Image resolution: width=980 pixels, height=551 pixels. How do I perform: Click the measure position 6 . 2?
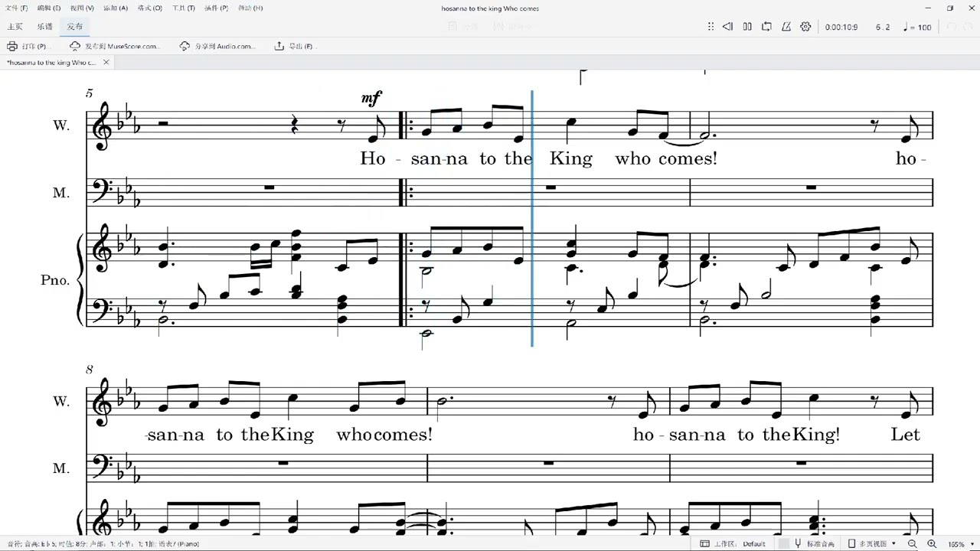(883, 28)
